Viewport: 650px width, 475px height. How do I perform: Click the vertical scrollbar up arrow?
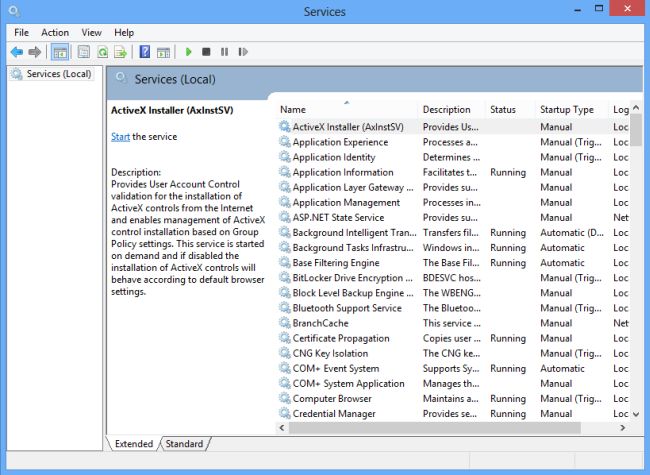click(636, 107)
